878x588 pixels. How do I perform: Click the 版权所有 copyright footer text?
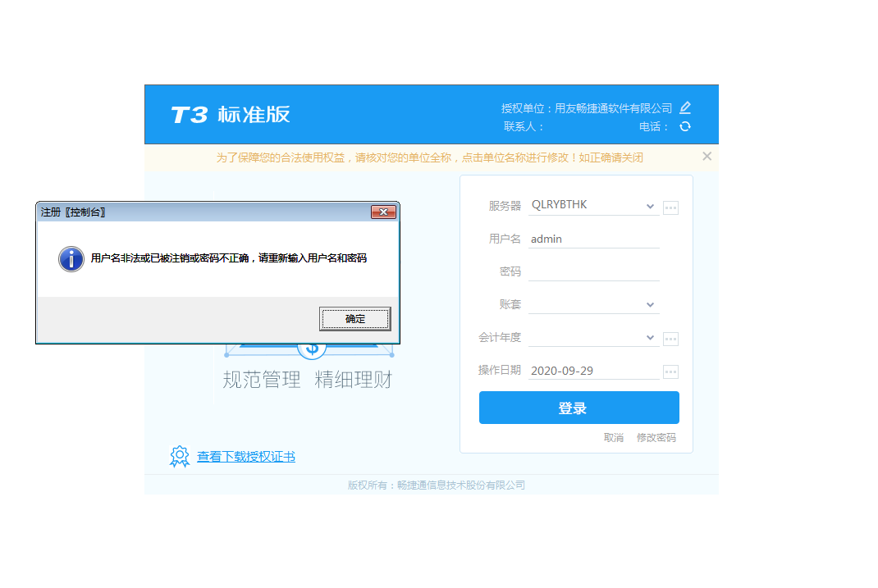437,485
